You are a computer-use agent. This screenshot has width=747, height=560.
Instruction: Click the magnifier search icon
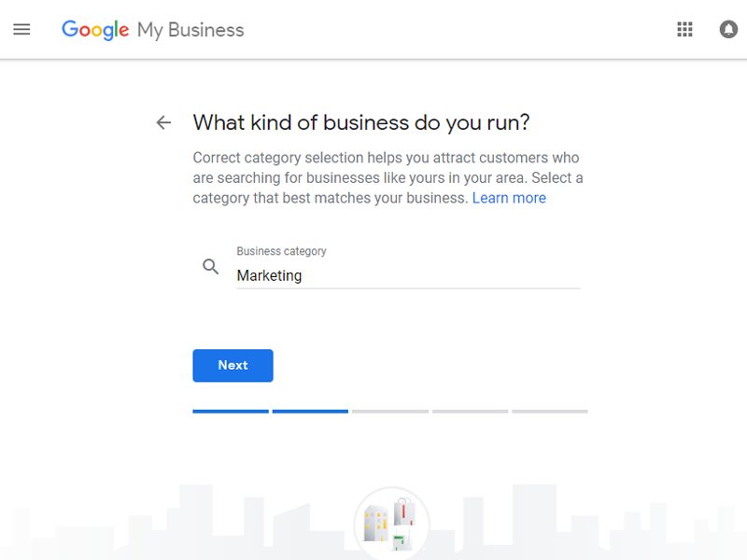[x=211, y=267]
